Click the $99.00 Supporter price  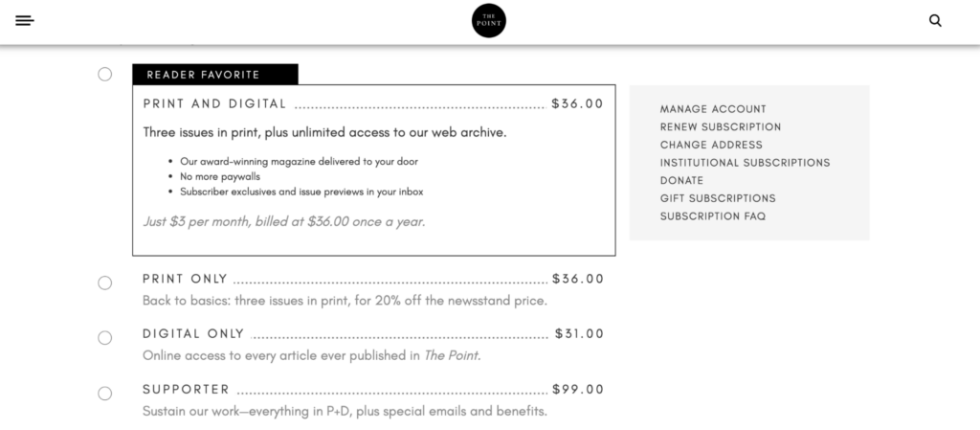point(578,390)
